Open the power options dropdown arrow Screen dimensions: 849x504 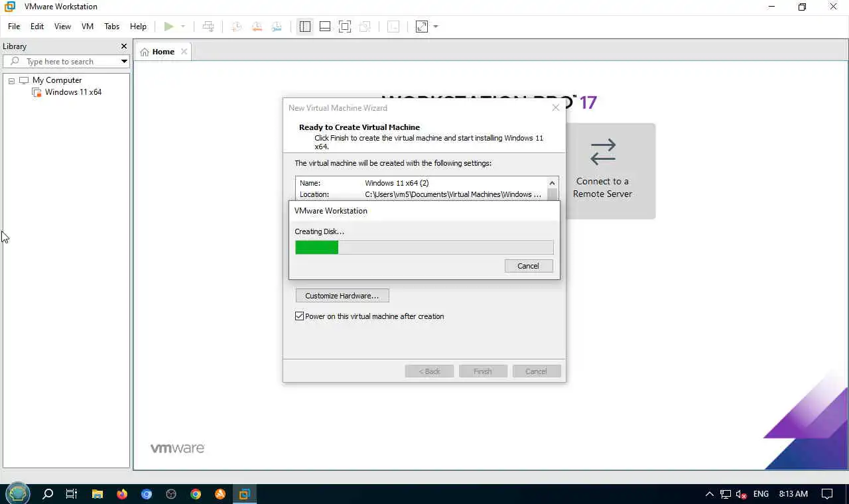point(183,27)
